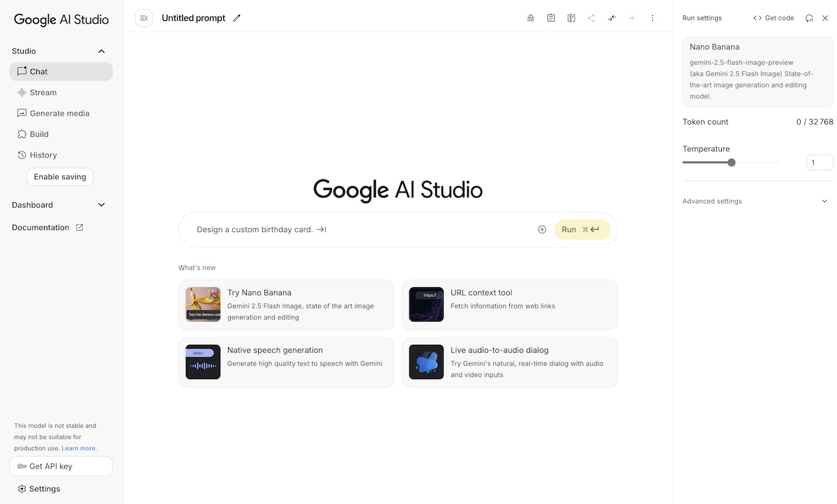The image size is (837, 504).
Task: Open Generate media from sidebar
Action: coord(59,113)
